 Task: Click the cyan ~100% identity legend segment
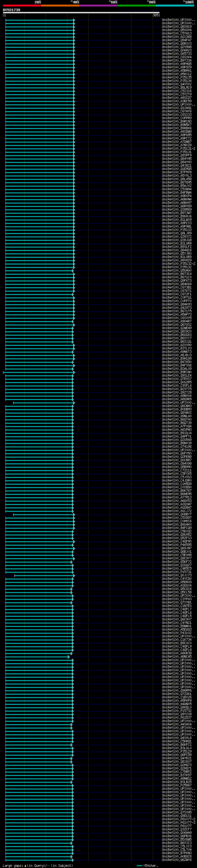pos(175,6)
